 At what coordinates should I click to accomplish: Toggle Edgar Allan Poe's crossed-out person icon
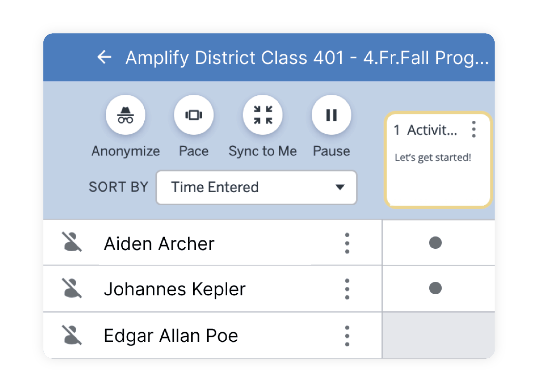72,335
